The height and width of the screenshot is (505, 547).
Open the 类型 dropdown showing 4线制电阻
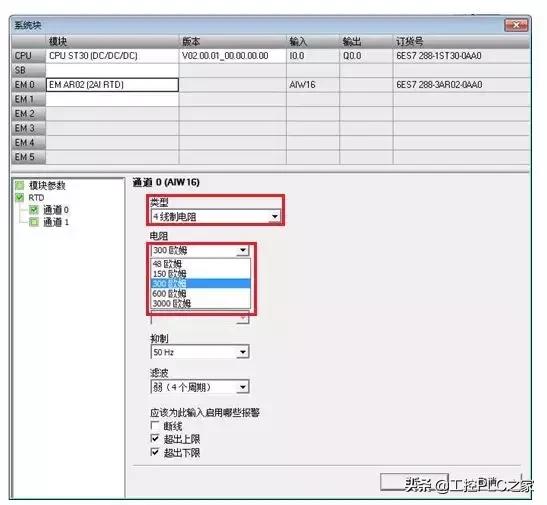(x=216, y=217)
